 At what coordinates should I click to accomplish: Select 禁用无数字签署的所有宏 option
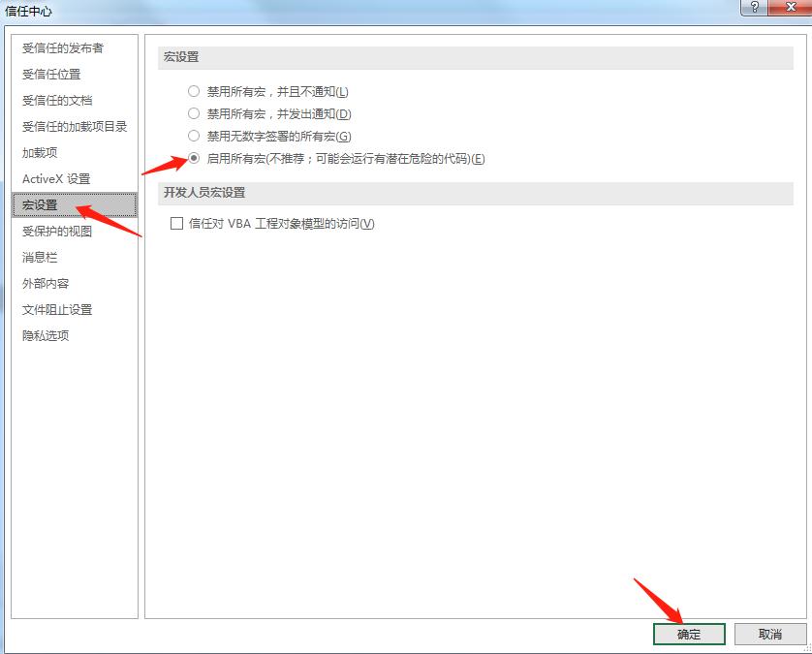(196, 136)
